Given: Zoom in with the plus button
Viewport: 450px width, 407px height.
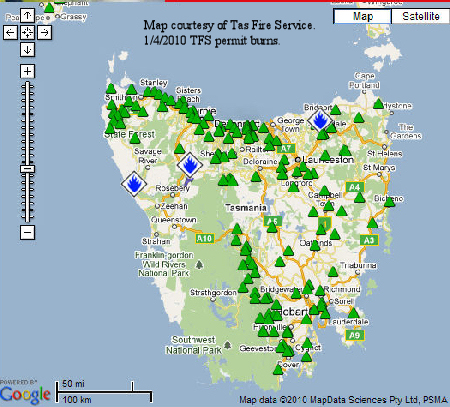Looking at the screenshot, I should point(27,71).
